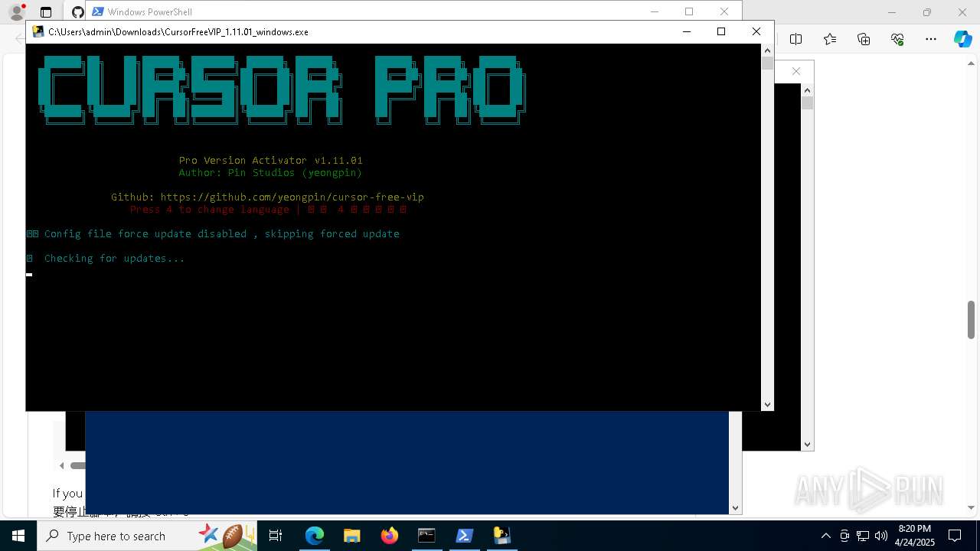Open CursorFreeVIP console window system icon
Screen dimensions: 980x551
[38, 31]
